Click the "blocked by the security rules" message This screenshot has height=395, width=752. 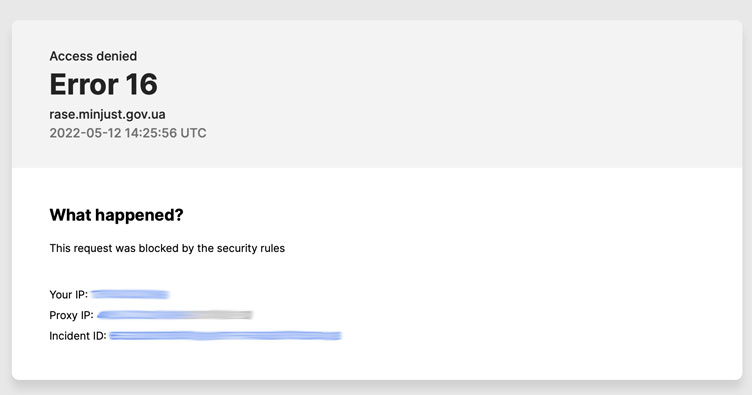coord(212,248)
